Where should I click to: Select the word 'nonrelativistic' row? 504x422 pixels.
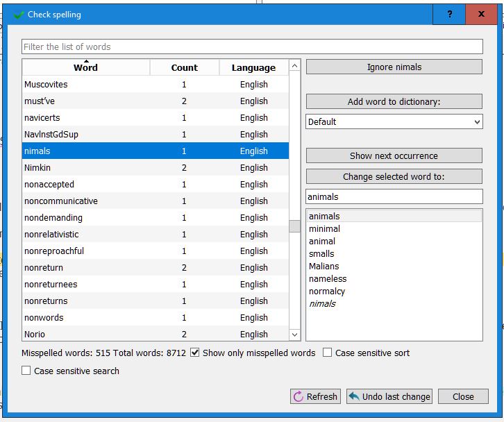[x=156, y=235]
